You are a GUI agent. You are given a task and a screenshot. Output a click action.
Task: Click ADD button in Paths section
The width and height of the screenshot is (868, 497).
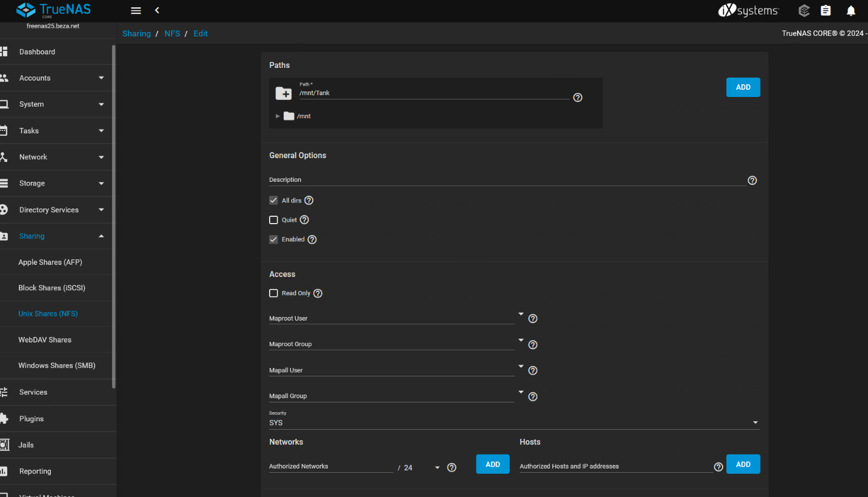point(743,87)
